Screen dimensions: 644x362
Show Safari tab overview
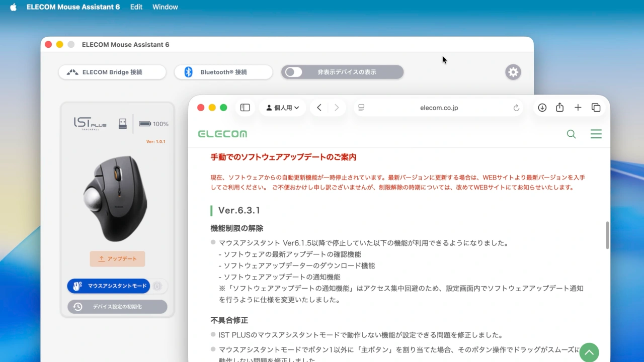(596, 108)
